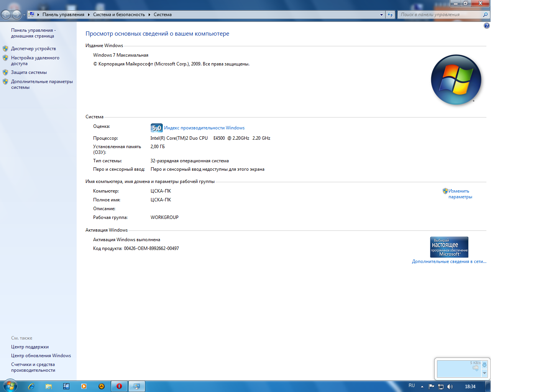This screenshot has height=392, width=555.
Task: Go to Система и безопасность breadcrumb
Action: click(x=119, y=15)
